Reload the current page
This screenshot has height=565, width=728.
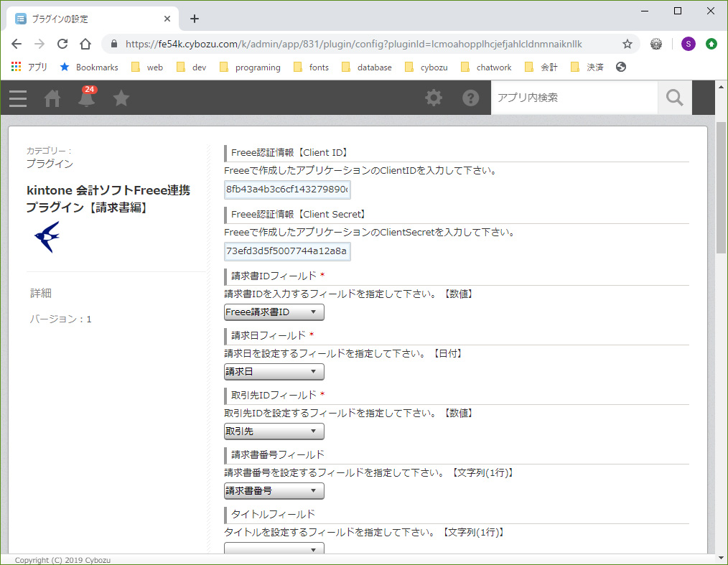point(62,44)
